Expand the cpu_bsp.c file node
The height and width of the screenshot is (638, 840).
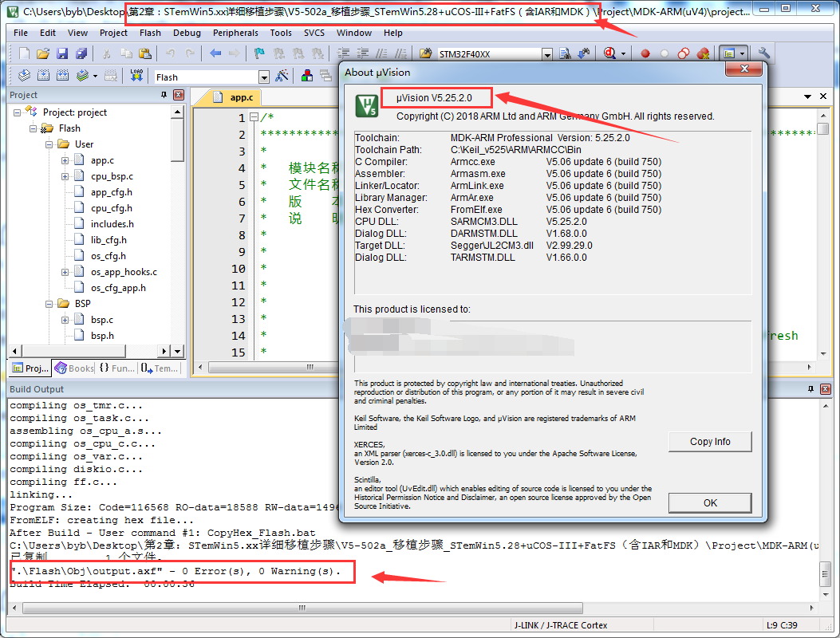point(65,176)
